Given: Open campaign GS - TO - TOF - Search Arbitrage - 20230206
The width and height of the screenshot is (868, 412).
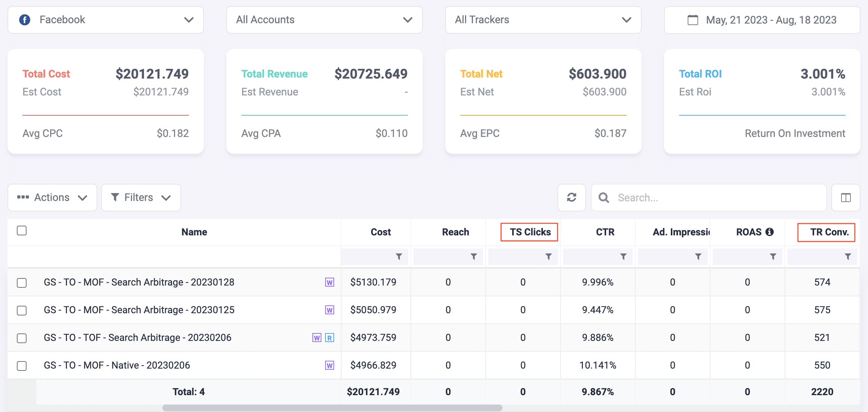Looking at the screenshot, I should click(137, 338).
